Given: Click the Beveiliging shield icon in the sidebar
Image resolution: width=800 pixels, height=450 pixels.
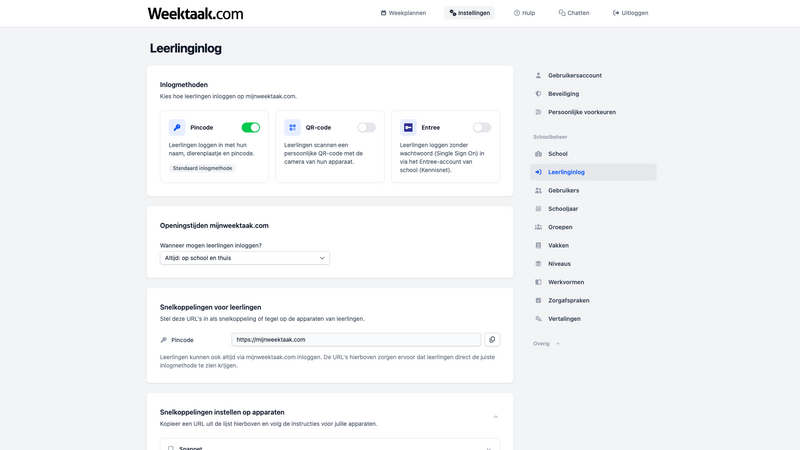Looking at the screenshot, I should point(538,94).
